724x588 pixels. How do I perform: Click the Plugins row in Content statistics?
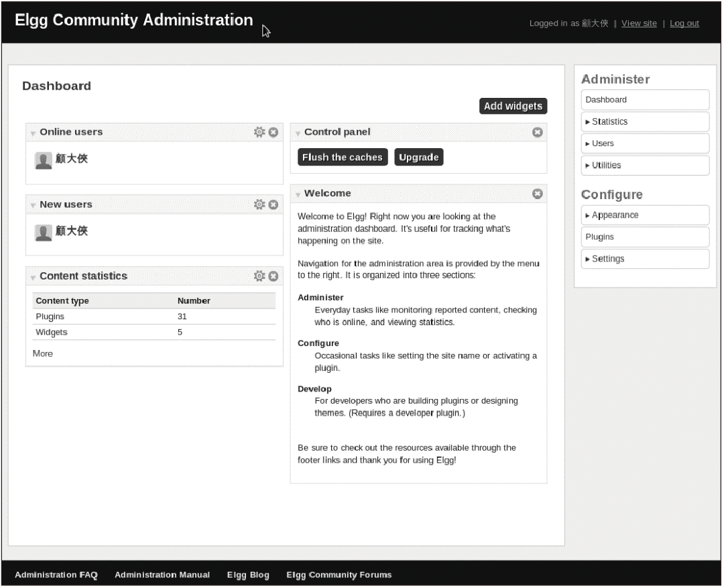tap(154, 317)
